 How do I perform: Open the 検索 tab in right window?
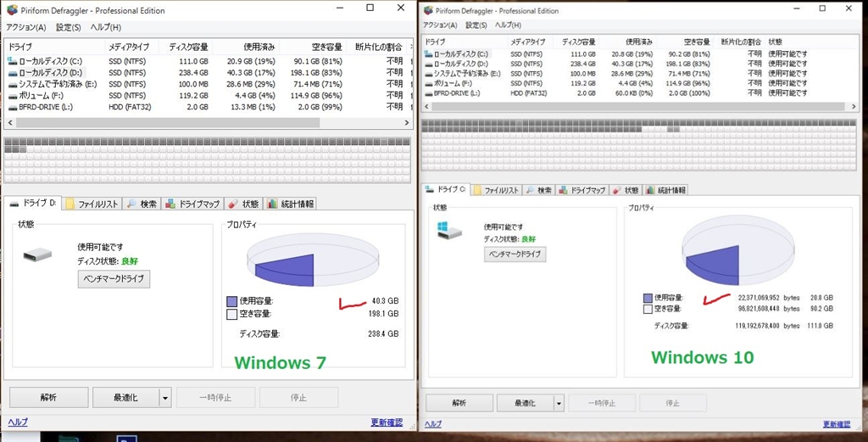click(538, 190)
